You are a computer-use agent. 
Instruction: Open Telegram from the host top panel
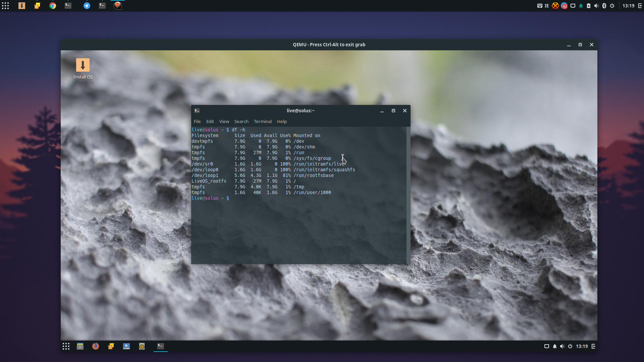87,6
